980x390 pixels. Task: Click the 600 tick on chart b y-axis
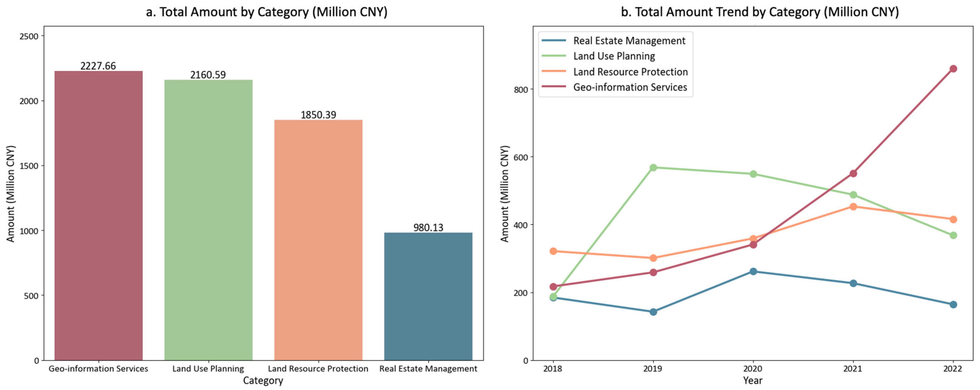(x=521, y=157)
